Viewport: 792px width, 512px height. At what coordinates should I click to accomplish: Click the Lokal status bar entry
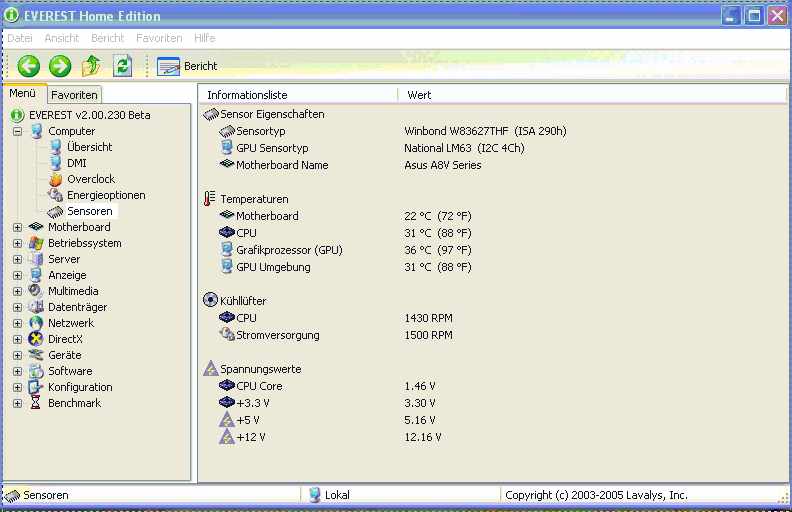[329, 495]
